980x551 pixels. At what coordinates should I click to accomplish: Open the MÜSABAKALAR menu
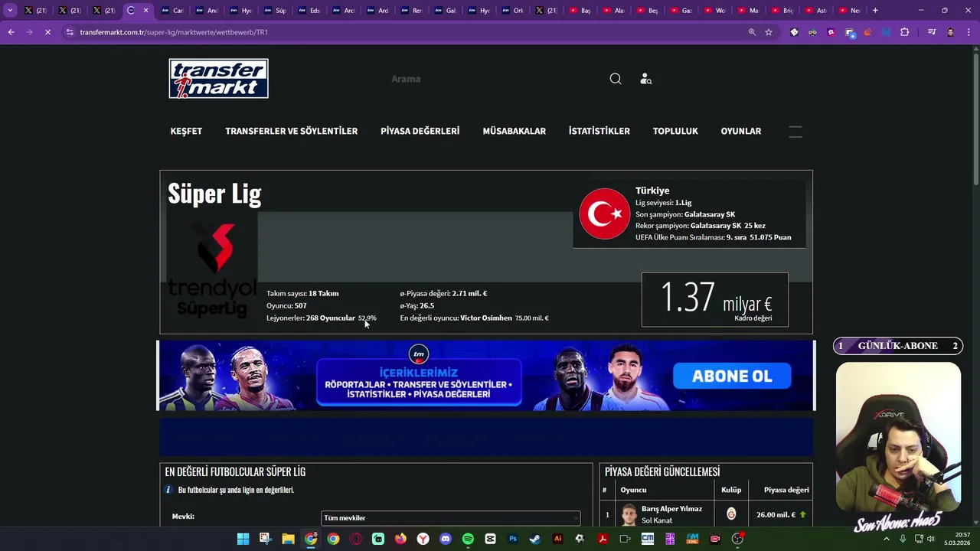(514, 131)
